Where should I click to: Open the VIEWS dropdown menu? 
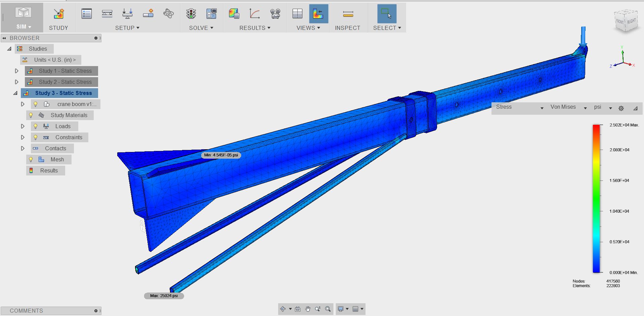[308, 28]
